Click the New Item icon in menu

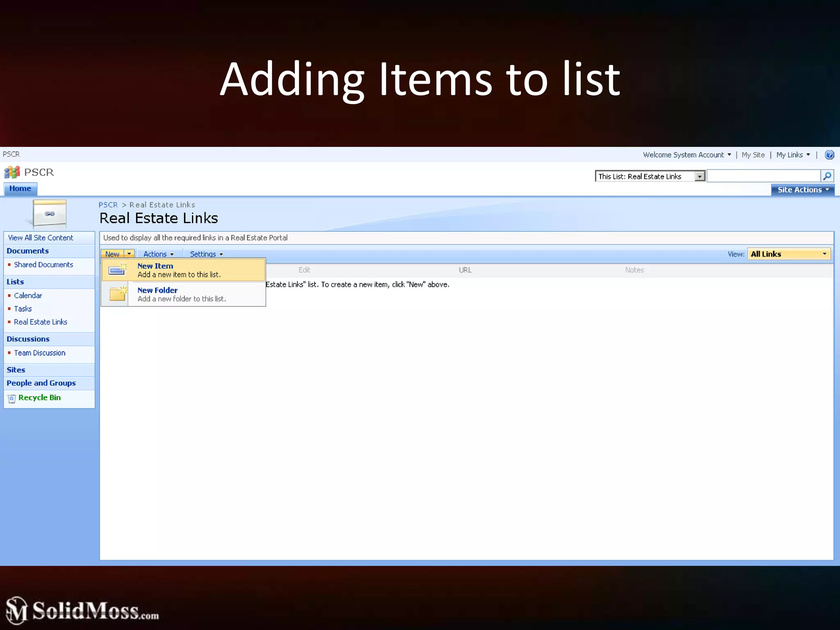click(x=117, y=270)
